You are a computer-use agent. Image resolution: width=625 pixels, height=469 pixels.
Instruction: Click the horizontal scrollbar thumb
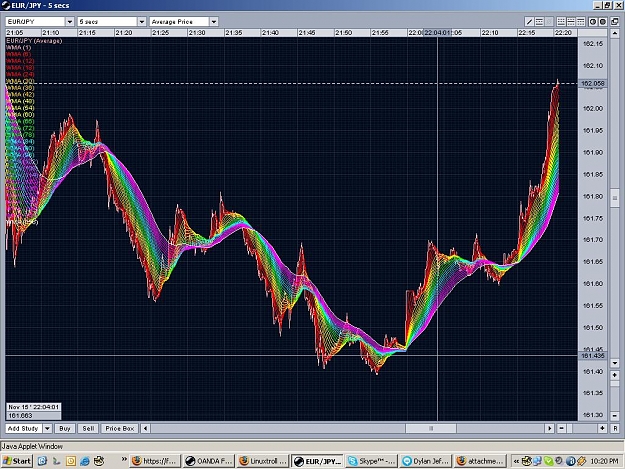(x=431, y=428)
